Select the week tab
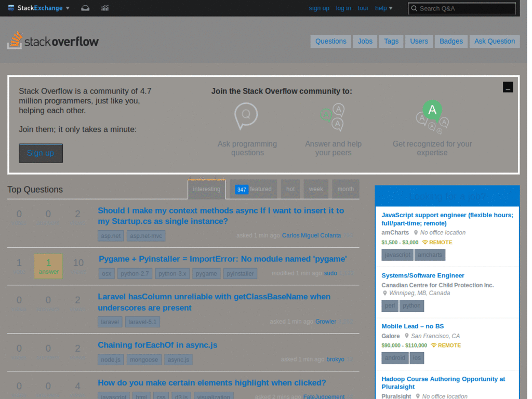Image resolution: width=532 pixels, height=399 pixels. tap(315, 189)
